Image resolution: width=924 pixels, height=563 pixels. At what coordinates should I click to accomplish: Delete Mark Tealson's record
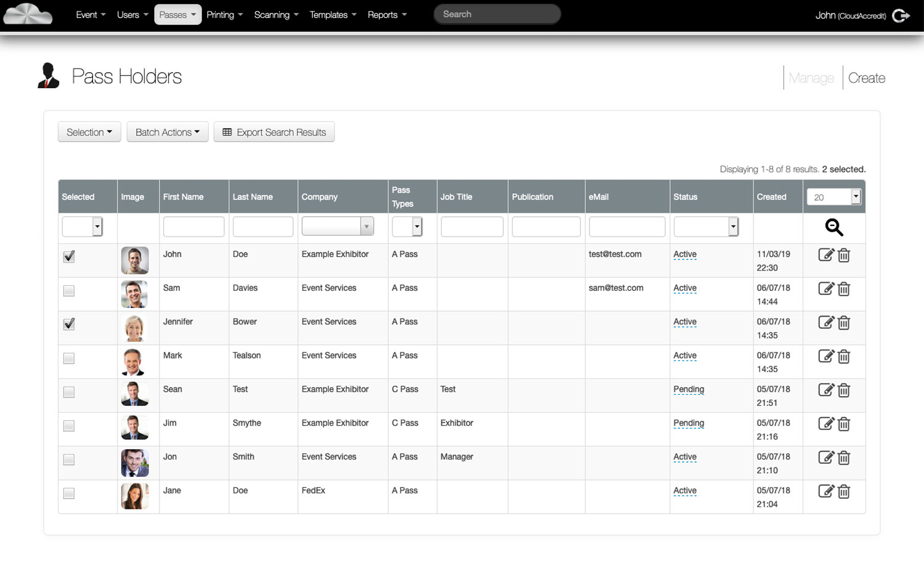844,357
